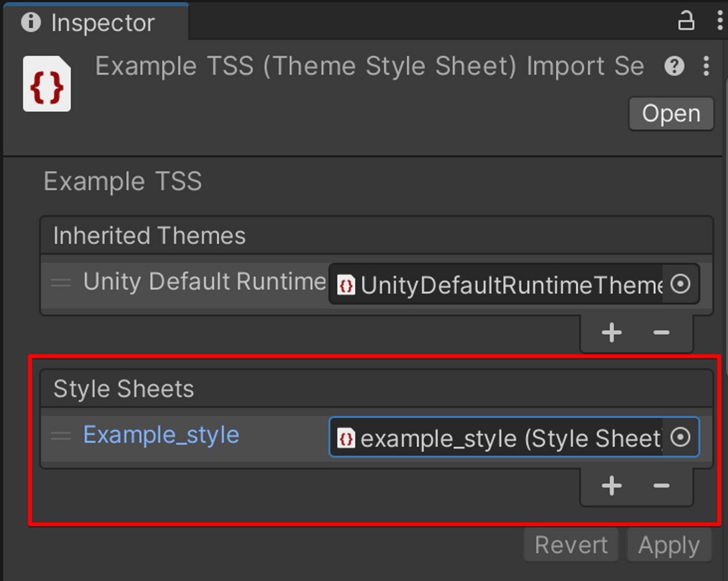Click the Revert button
Screen dimensions: 728x581
571,545
